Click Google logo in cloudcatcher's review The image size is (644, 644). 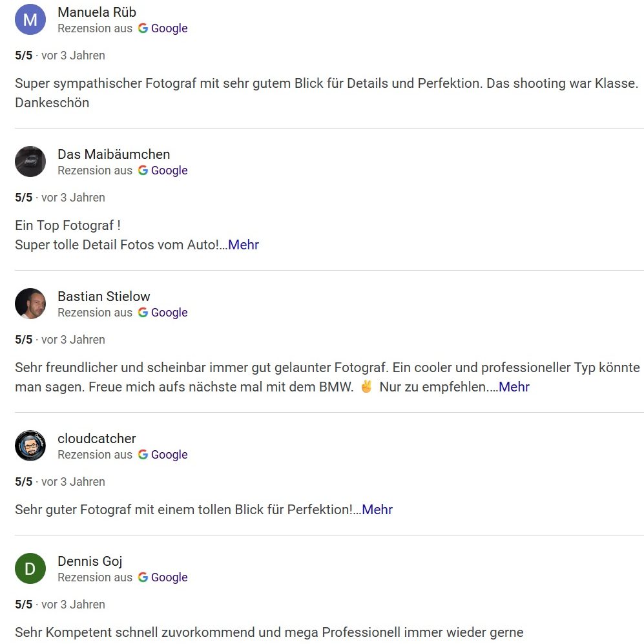tap(143, 455)
